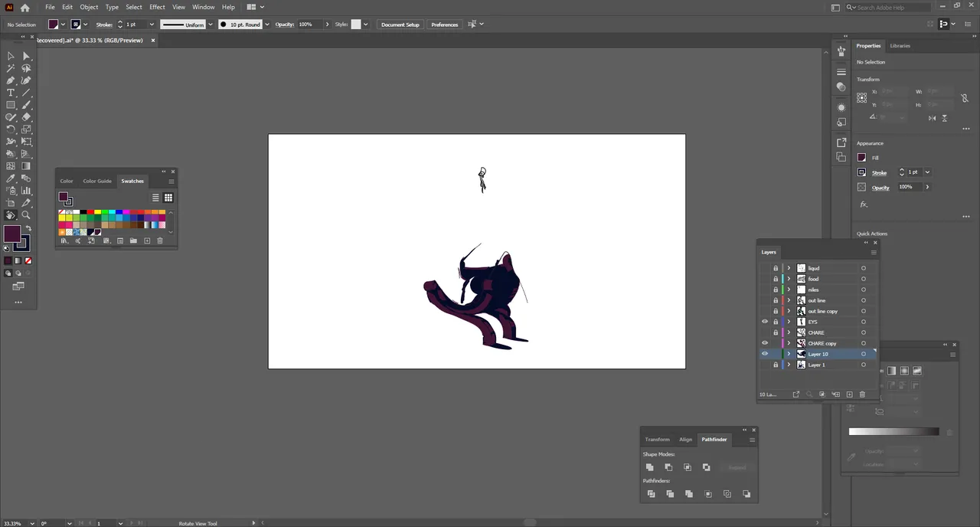
Task: Open the Window menu
Action: tap(203, 7)
